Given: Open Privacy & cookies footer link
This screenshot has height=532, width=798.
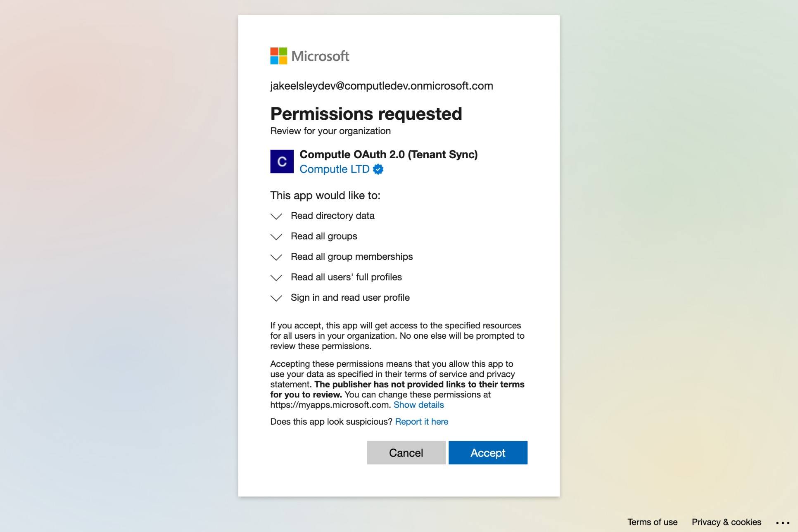Looking at the screenshot, I should point(726,522).
